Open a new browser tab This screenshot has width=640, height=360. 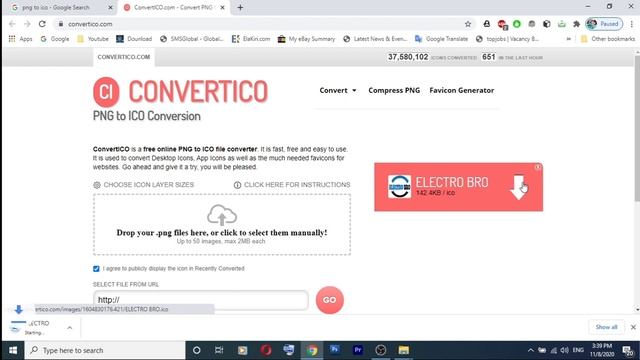240,7
